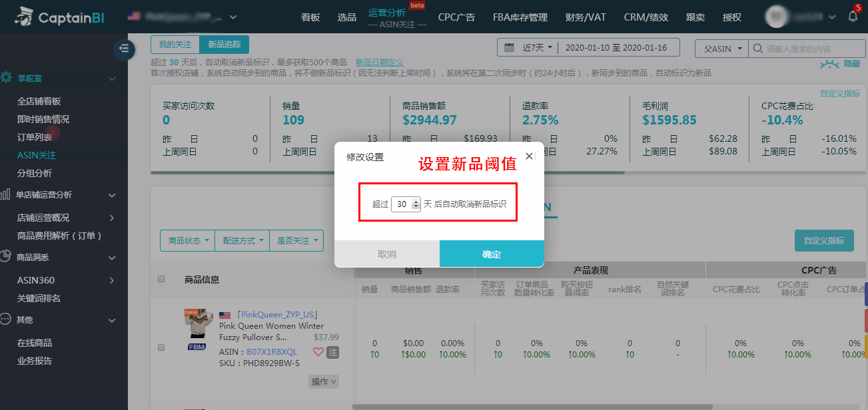
Task: Click the teal 自定义指标 button
Action: tap(824, 240)
